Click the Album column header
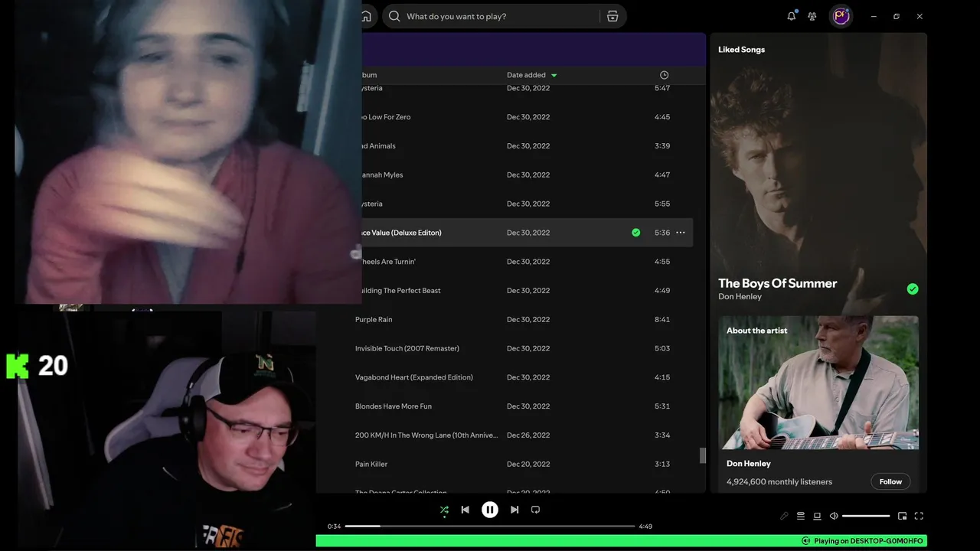Screen dimensions: 980x551 [x=367, y=75]
